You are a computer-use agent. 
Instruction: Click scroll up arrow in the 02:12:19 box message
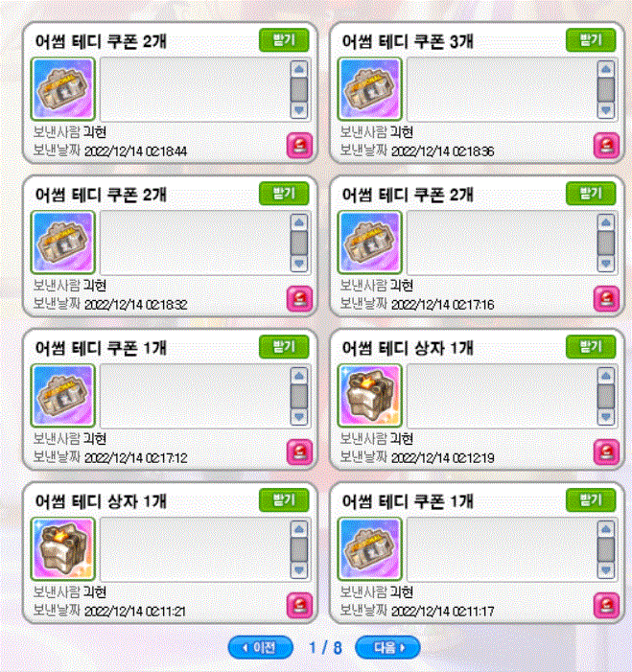click(606, 376)
